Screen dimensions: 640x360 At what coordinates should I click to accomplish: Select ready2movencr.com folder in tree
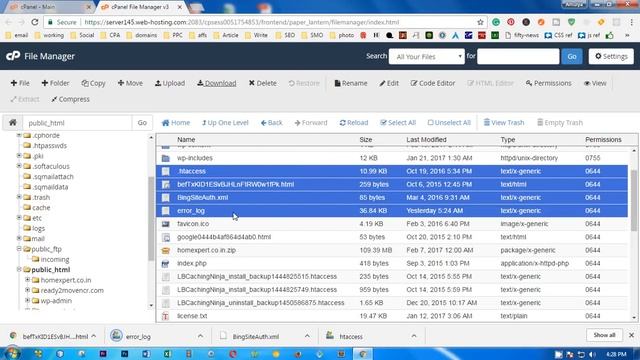tap(72, 290)
